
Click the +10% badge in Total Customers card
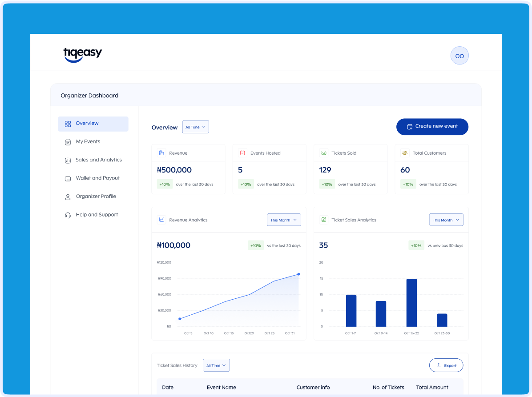coord(408,184)
